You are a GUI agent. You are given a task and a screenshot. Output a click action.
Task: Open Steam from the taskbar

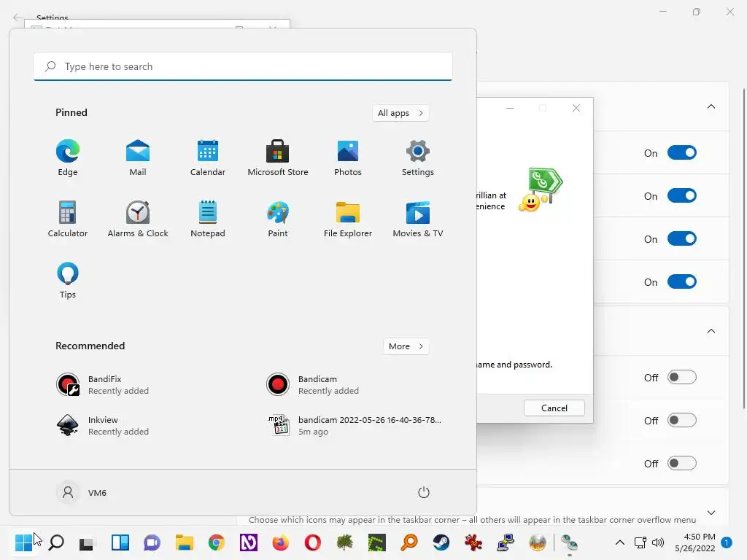pyautogui.click(x=441, y=542)
